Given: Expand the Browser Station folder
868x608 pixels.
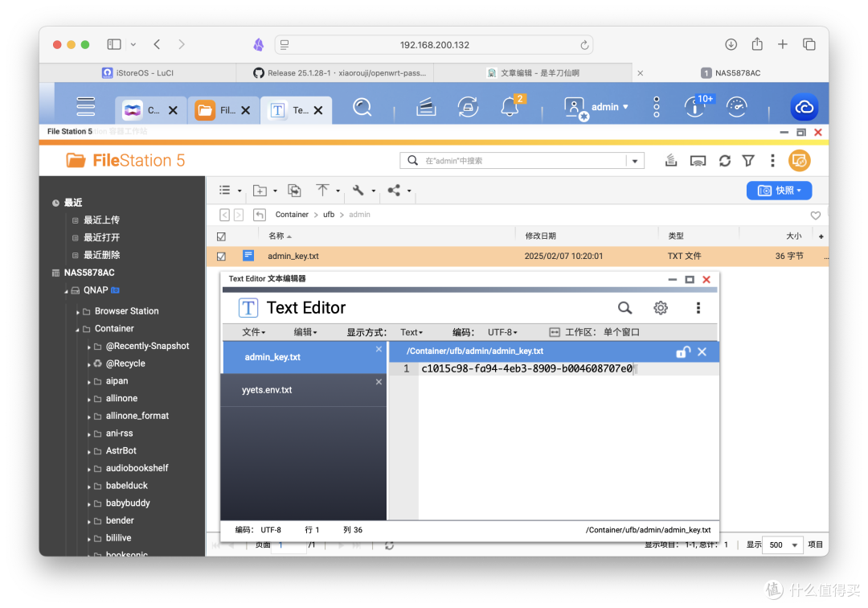Looking at the screenshot, I should coord(77,312).
